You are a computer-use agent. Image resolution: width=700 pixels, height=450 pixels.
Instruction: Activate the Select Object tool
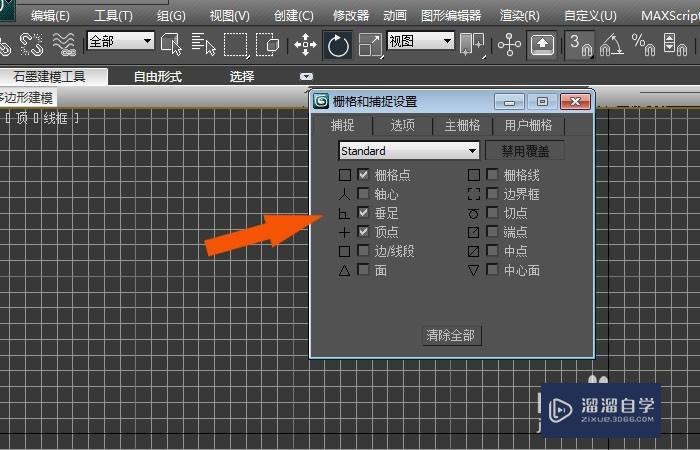pyautogui.click(x=171, y=44)
